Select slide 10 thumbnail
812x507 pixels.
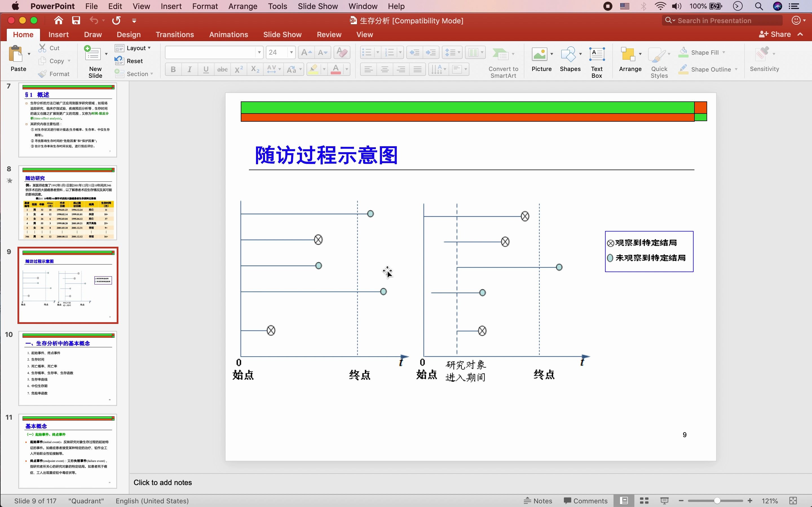67,368
